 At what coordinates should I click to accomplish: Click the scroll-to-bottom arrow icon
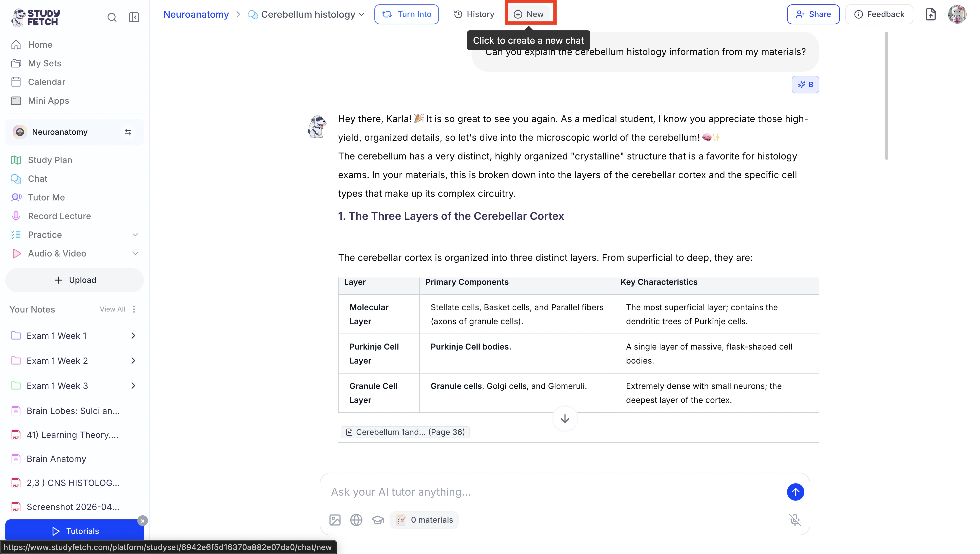[565, 419]
